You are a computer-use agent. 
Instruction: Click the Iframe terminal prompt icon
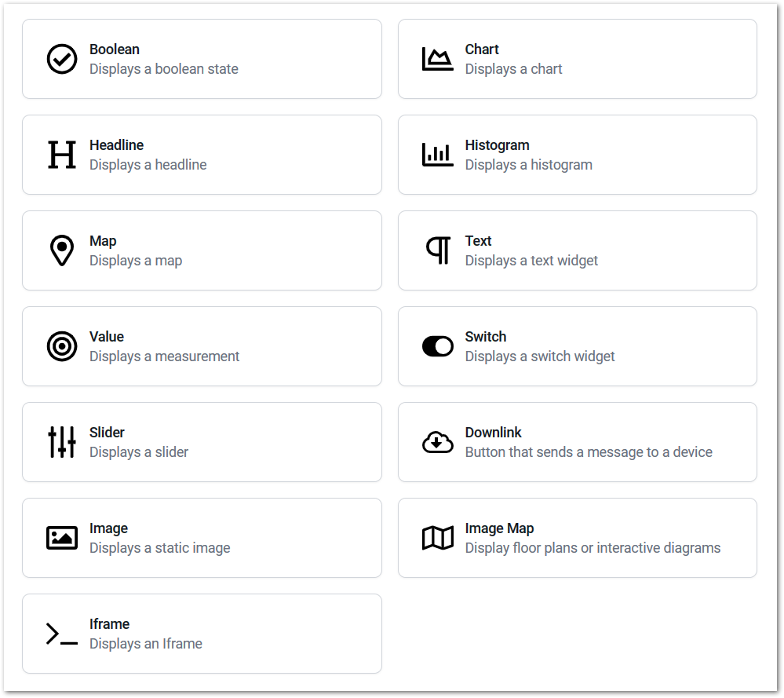[62, 634]
